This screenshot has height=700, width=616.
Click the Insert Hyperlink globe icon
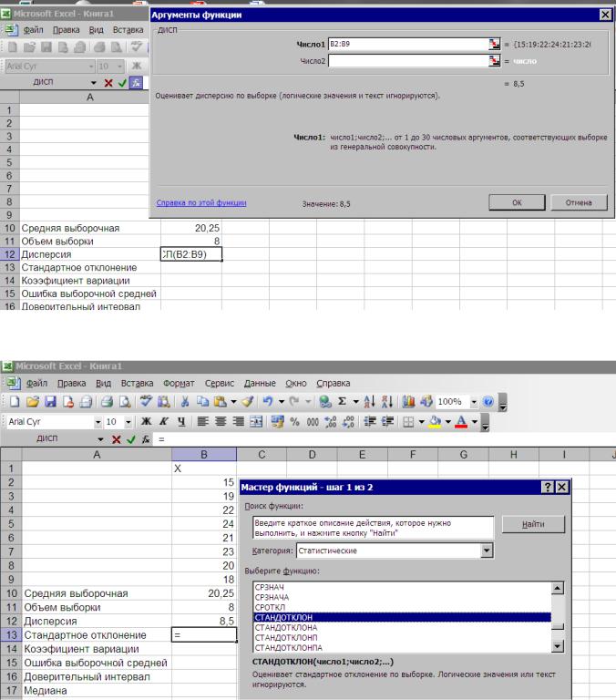325,401
